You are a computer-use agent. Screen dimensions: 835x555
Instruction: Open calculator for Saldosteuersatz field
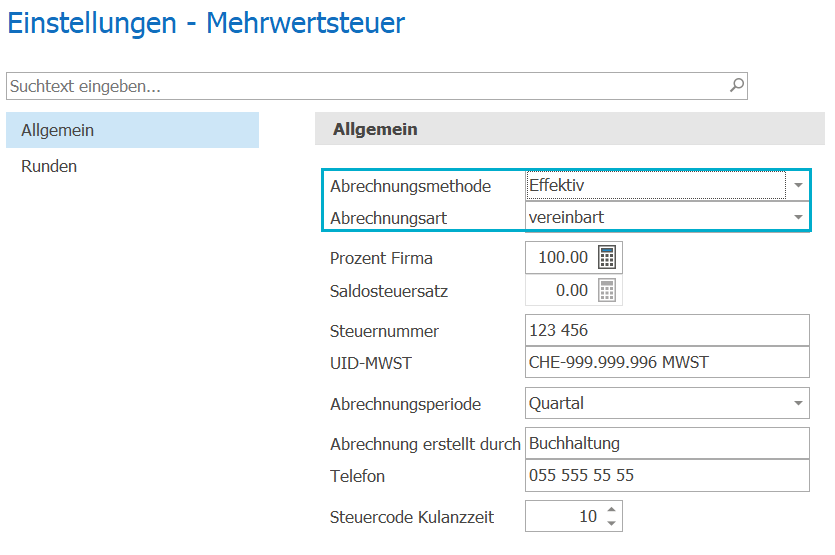point(607,290)
